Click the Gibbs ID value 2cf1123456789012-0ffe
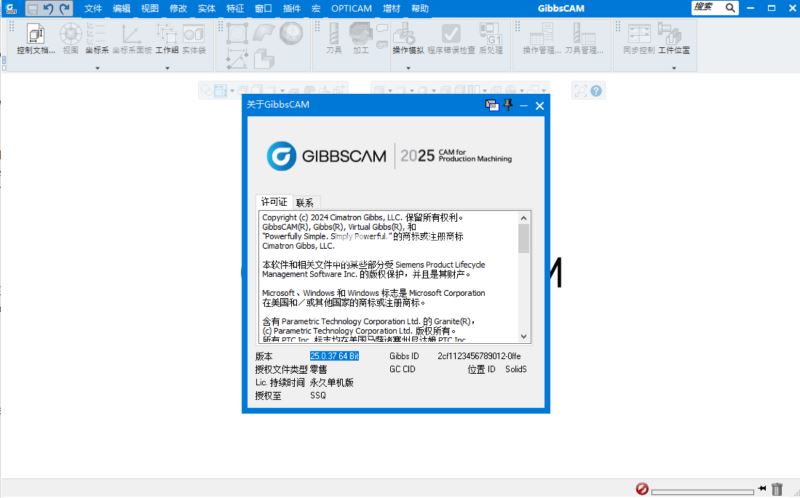Image resolution: width=800 pixels, height=498 pixels. 479,356
